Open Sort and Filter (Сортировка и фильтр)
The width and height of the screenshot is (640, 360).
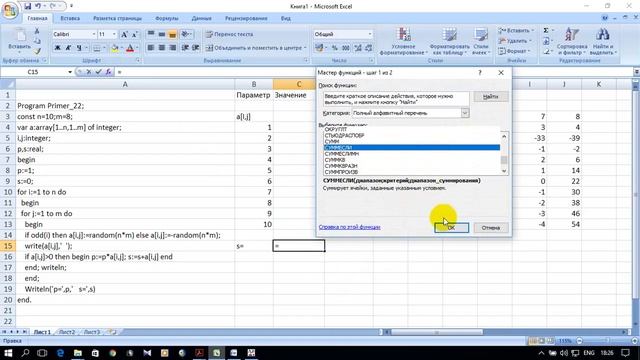pyautogui.click(x=571, y=41)
